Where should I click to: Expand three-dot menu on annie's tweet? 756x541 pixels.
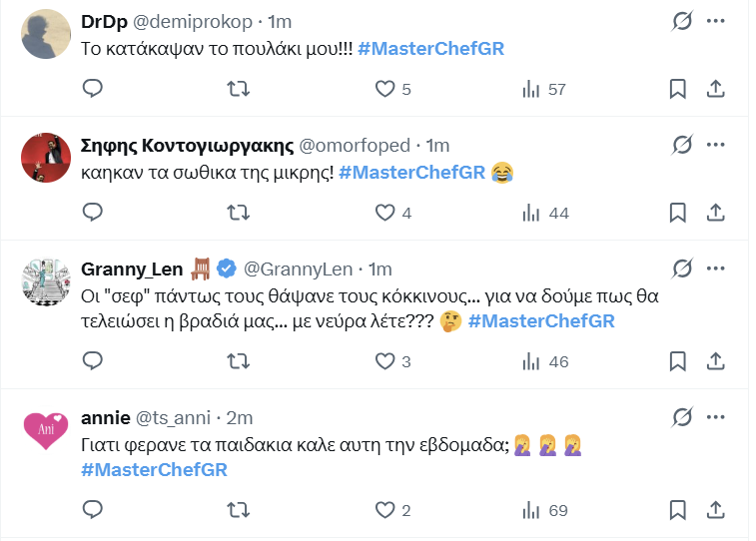coord(716,417)
